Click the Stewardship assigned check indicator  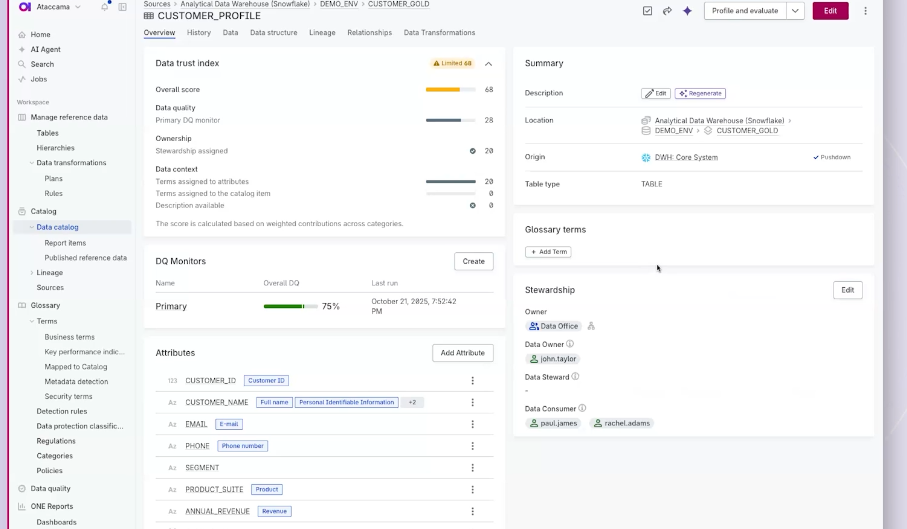(x=472, y=151)
